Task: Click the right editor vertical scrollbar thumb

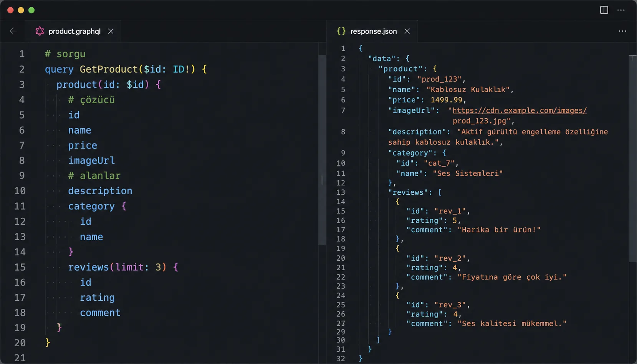Action: click(x=633, y=159)
